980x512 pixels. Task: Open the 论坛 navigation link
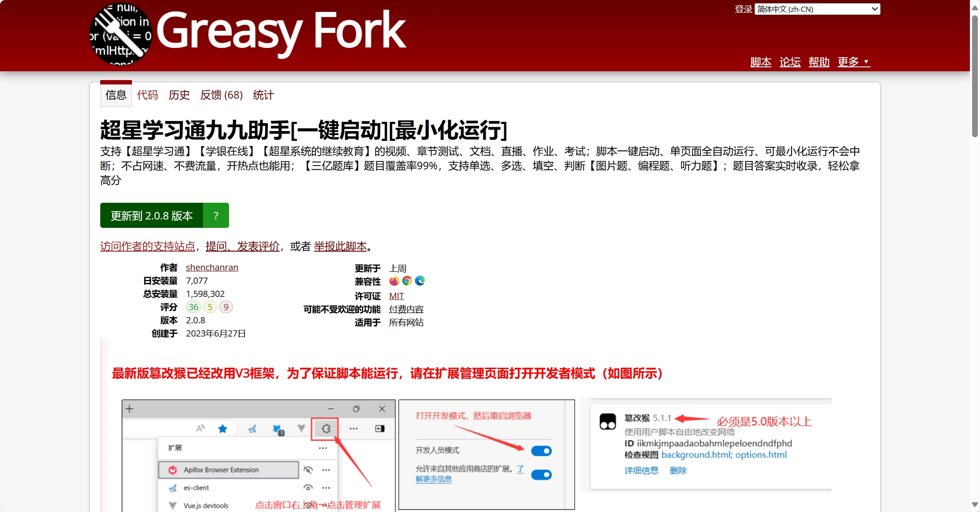pos(790,62)
